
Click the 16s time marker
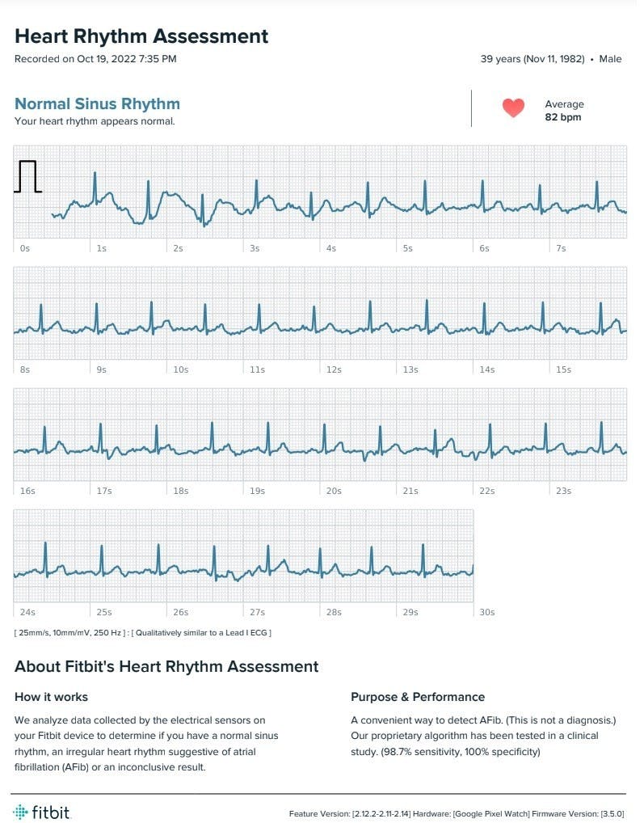tap(27, 491)
